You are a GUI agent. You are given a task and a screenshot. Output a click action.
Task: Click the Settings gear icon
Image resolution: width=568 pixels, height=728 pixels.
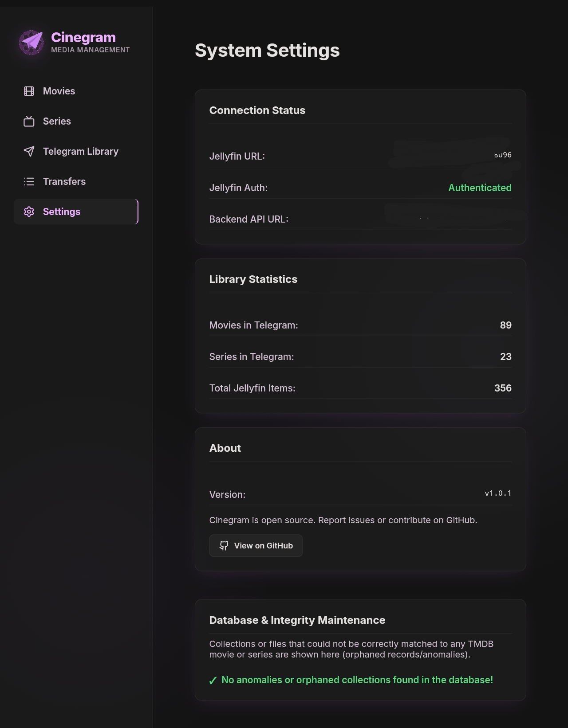point(29,212)
